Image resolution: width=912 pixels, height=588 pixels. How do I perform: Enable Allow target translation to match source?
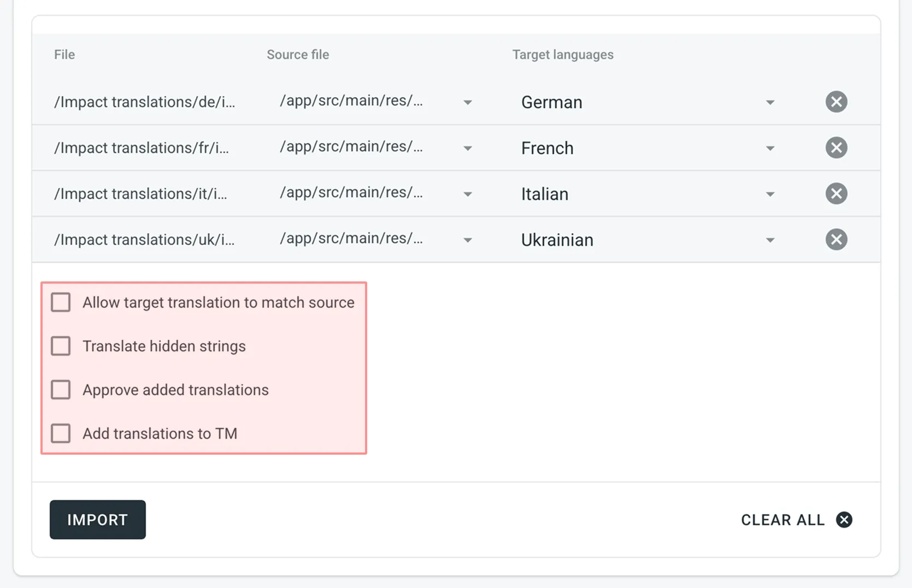tap(61, 302)
